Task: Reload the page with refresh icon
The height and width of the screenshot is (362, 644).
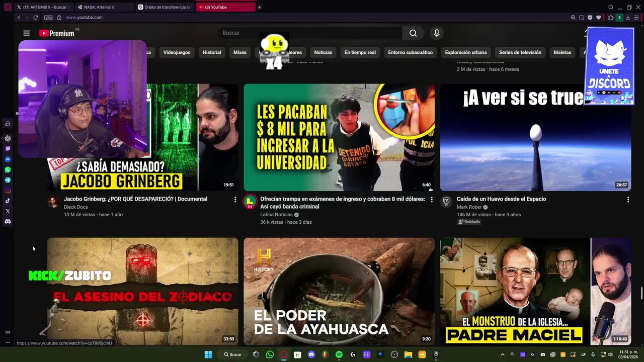Action: [x=36, y=18]
